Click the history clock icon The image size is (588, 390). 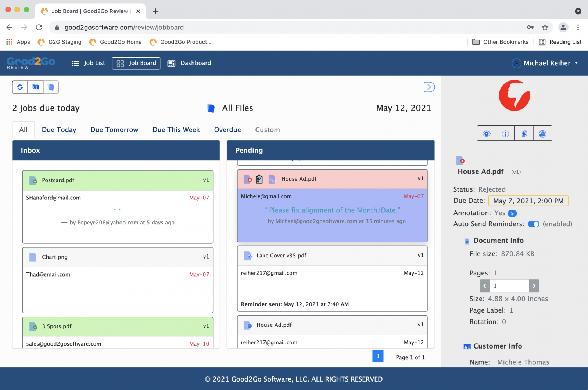tap(542, 134)
